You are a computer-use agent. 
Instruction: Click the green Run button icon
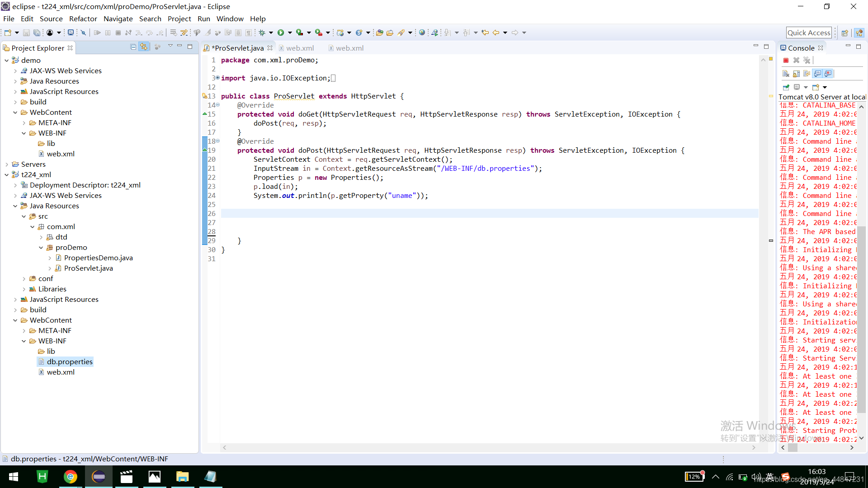[281, 33]
